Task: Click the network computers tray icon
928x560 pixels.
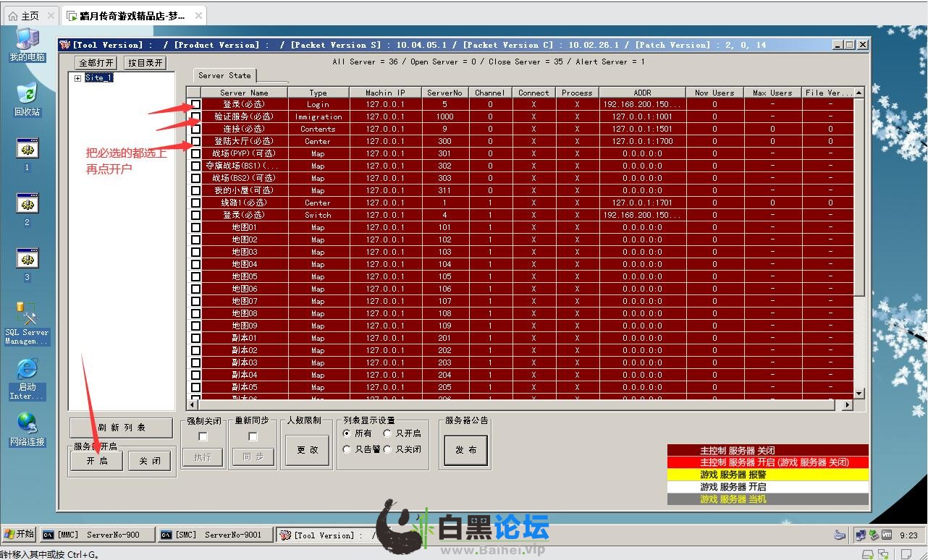Action: 860,535
